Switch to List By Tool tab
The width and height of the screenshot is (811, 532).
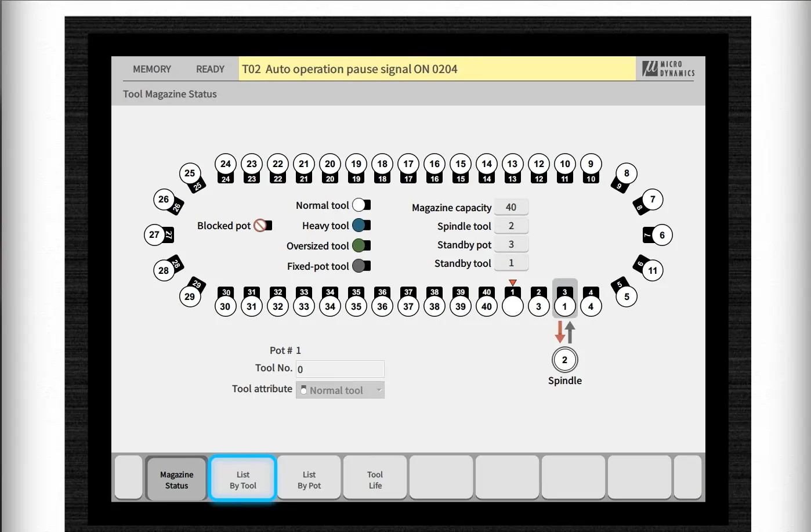[x=242, y=479]
